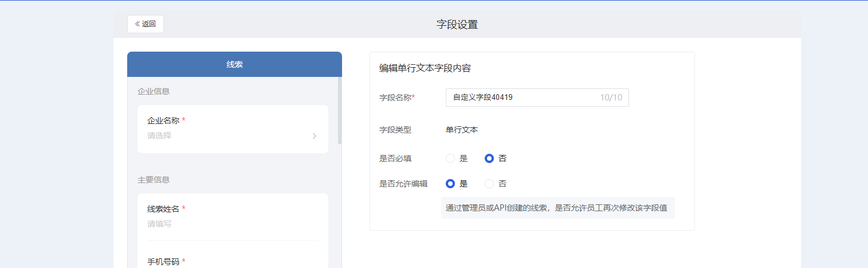The width and height of the screenshot is (868, 268).
Task: Select the 手机号码 field row
Action: [233, 262]
